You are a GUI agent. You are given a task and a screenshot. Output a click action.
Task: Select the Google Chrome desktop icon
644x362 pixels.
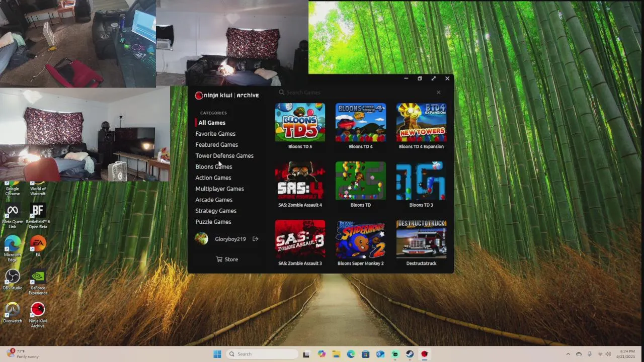coord(13,189)
